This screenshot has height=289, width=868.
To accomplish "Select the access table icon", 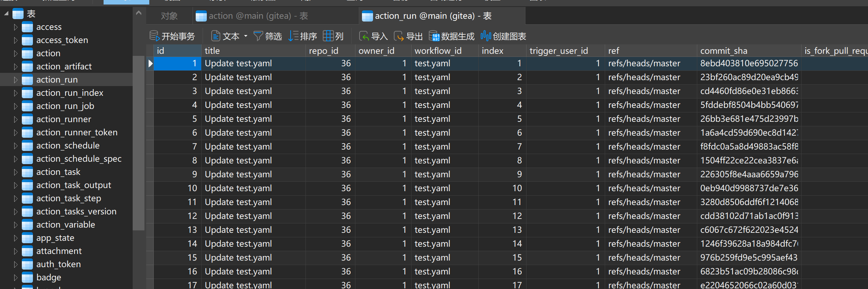I will pos(27,27).
